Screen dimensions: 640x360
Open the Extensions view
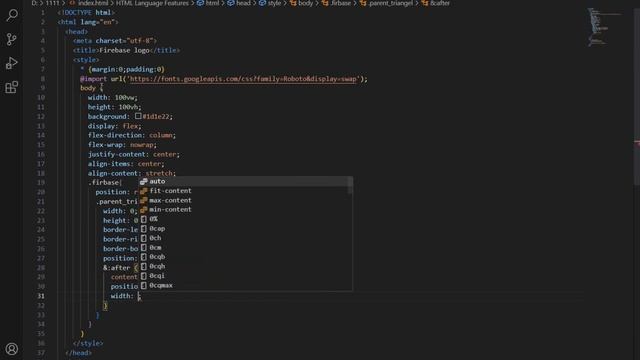coord(12,87)
